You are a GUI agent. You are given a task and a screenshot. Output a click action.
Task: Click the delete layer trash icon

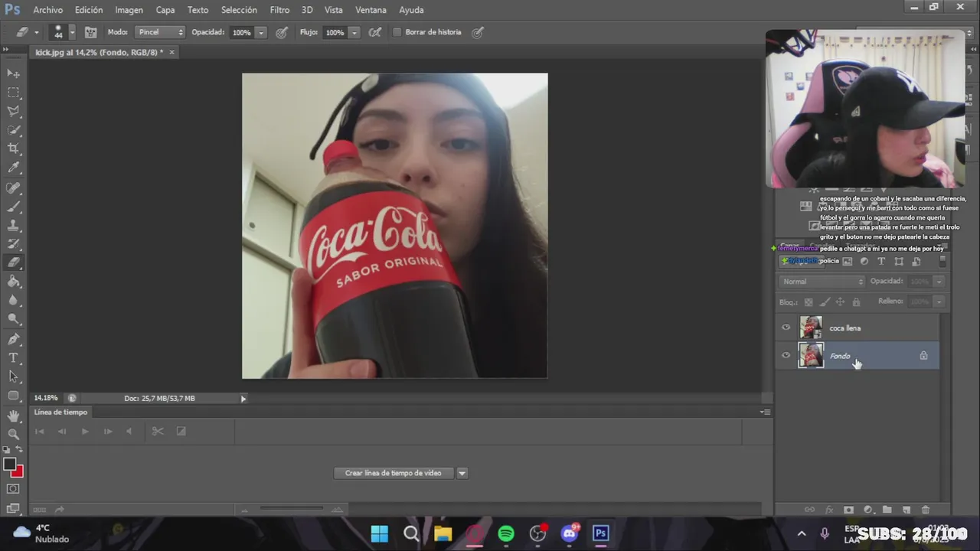(x=926, y=510)
